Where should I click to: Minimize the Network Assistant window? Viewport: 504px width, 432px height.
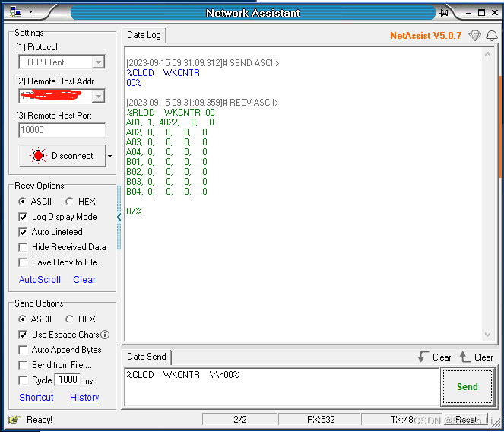[468, 13]
